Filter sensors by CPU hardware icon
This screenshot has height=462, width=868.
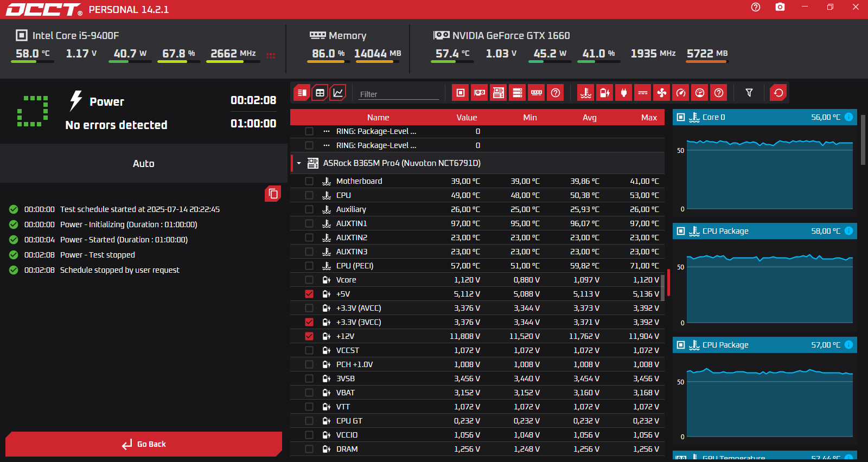coord(461,93)
